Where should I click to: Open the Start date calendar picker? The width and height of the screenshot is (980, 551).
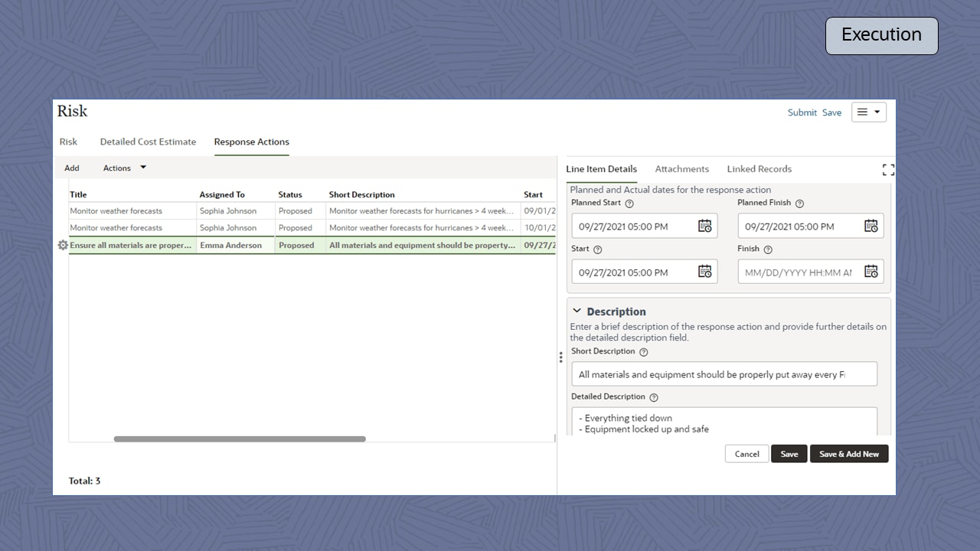704,272
